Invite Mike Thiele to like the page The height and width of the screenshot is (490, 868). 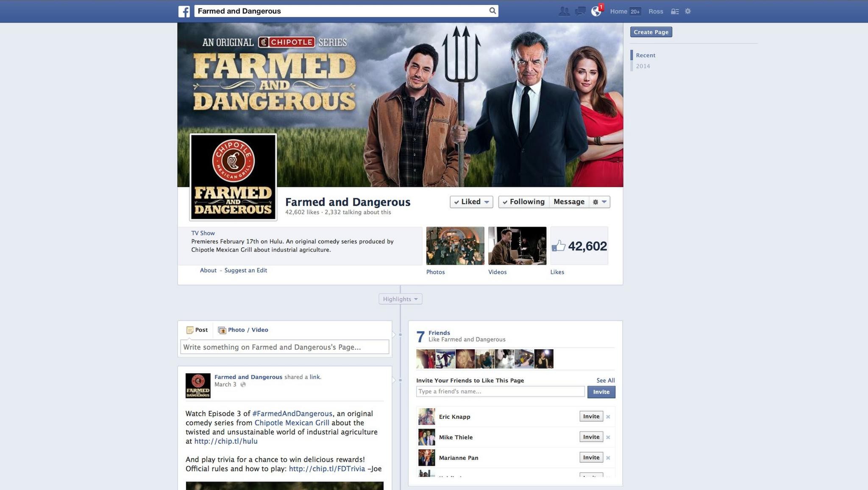click(x=591, y=437)
